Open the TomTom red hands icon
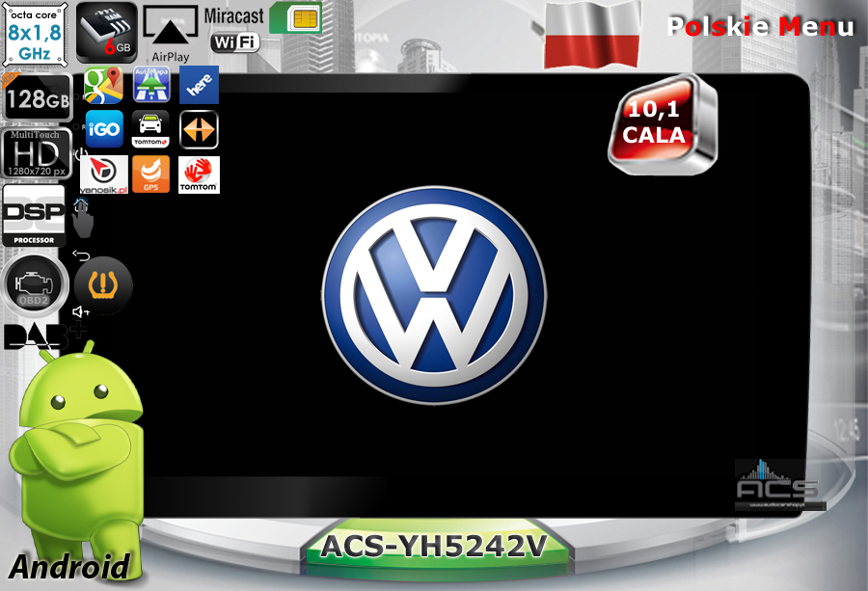Viewport: 868px width, 591px height. point(199,175)
